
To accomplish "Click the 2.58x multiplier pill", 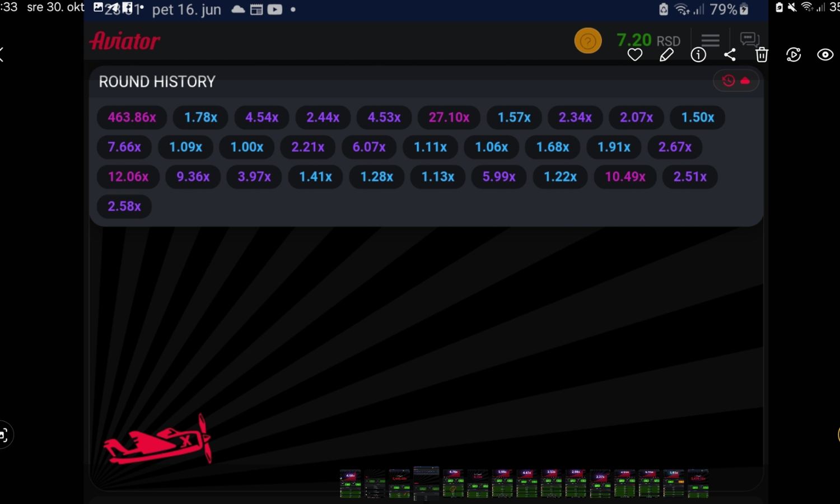I will pos(124,207).
